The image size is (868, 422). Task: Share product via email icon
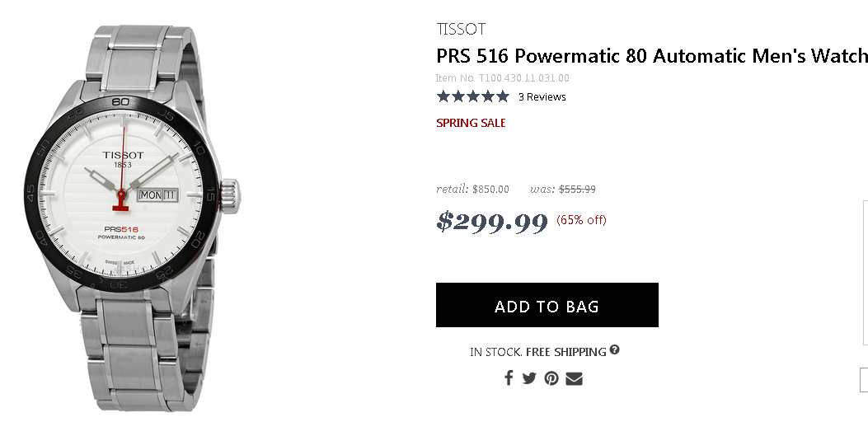coord(574,378)
